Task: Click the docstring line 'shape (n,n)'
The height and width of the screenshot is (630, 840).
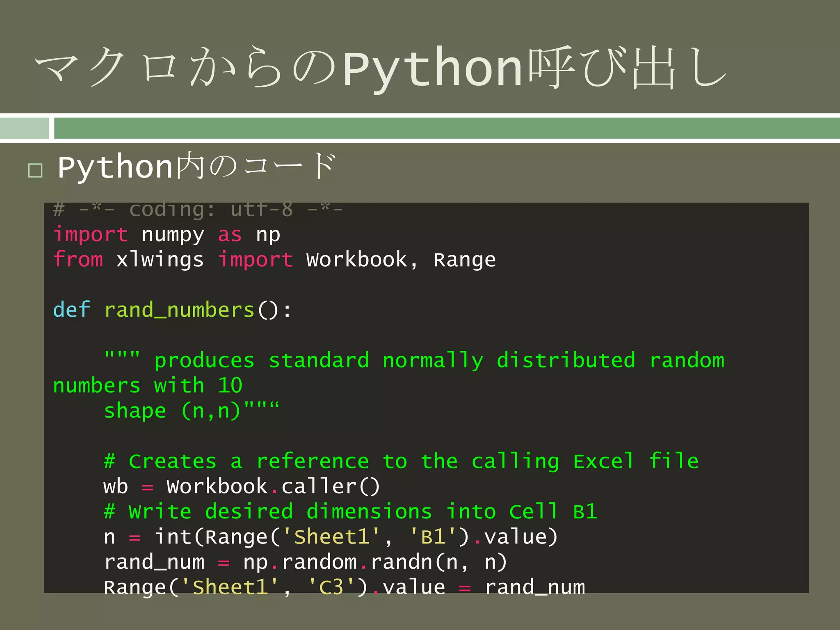Action: pos(192,411)
